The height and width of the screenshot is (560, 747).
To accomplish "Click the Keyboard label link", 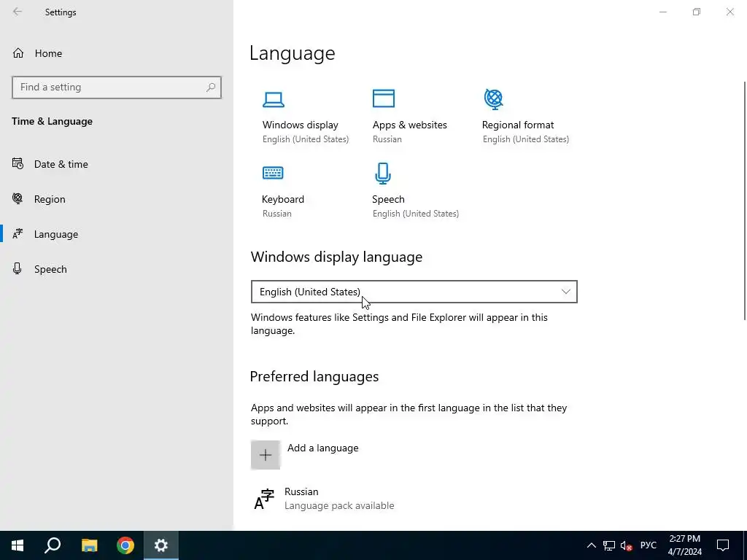I will click(x=283, y=199).
